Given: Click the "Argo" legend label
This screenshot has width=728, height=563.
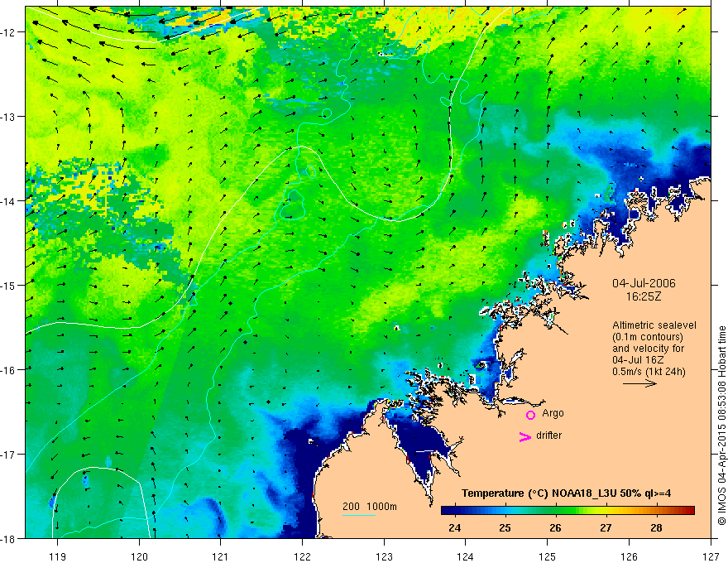Looking at the screenshot, I should click(x=553, y=413).
